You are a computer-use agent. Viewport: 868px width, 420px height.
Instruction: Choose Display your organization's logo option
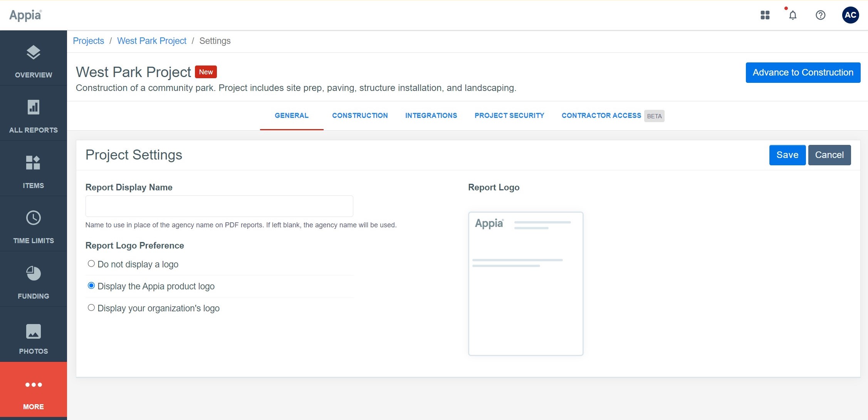pos(91,307)
